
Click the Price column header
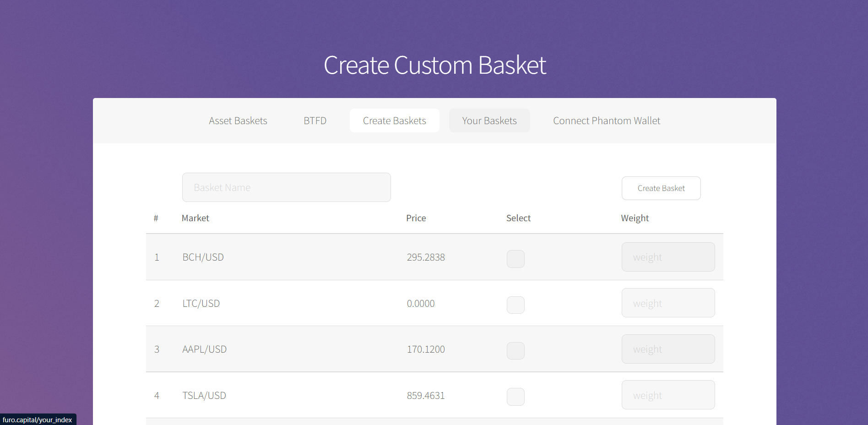[x=416, y=218]
